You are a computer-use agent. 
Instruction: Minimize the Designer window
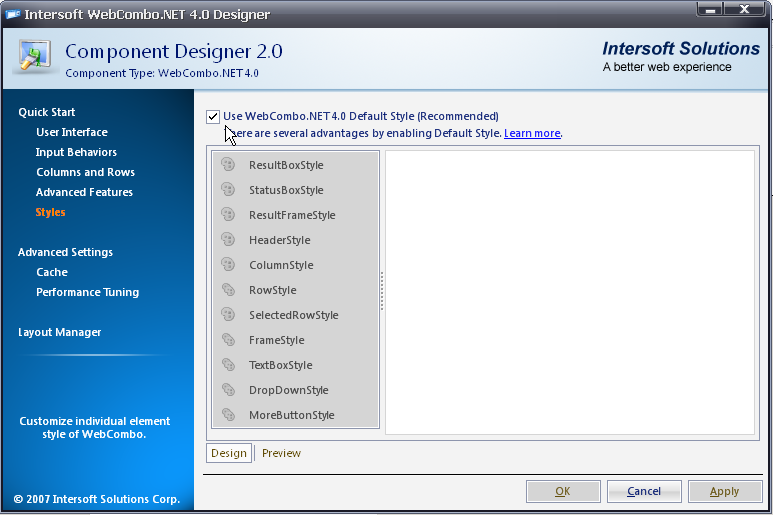coord(710,9)
